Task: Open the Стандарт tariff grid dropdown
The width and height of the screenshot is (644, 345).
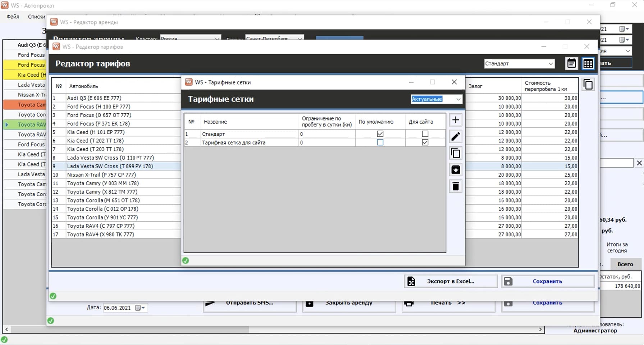Action: (x=551, y=64)
